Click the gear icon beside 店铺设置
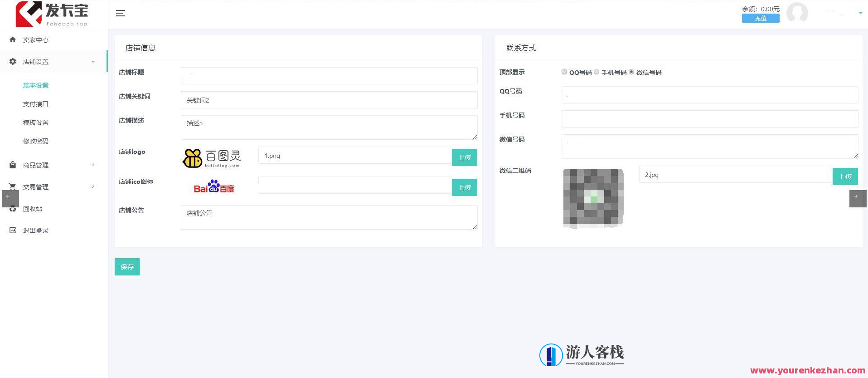Screen dimensions: 868x378 [13, 61]
